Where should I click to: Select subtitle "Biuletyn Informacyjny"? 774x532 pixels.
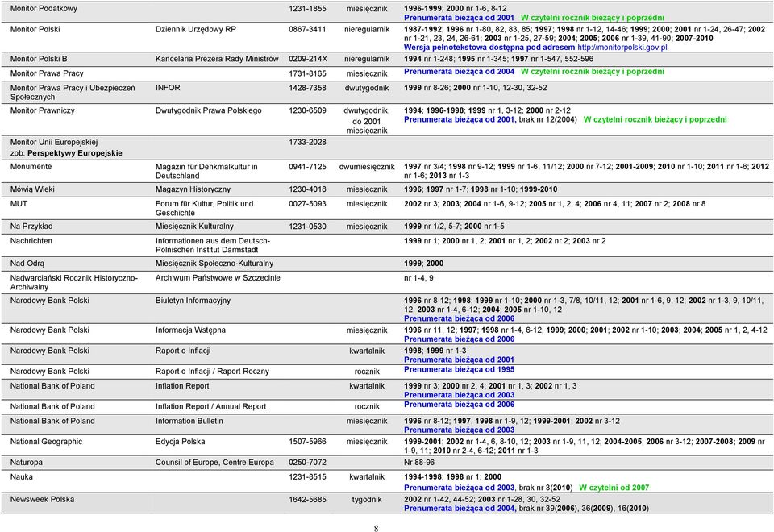click(x=193, y=301)
